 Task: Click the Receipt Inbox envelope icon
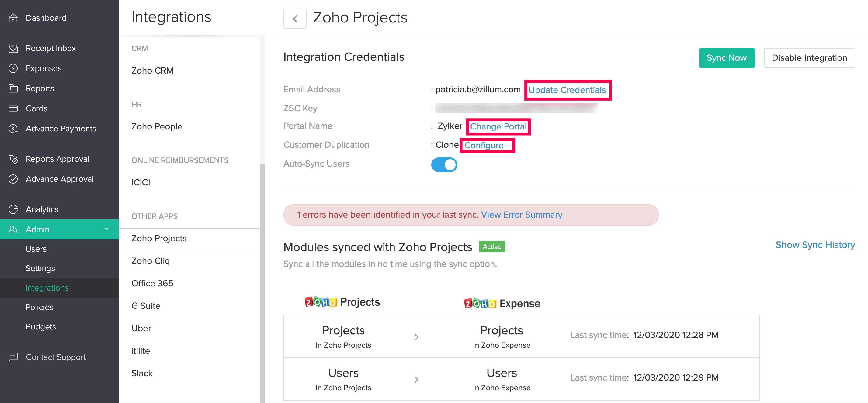tap(13, 48)
